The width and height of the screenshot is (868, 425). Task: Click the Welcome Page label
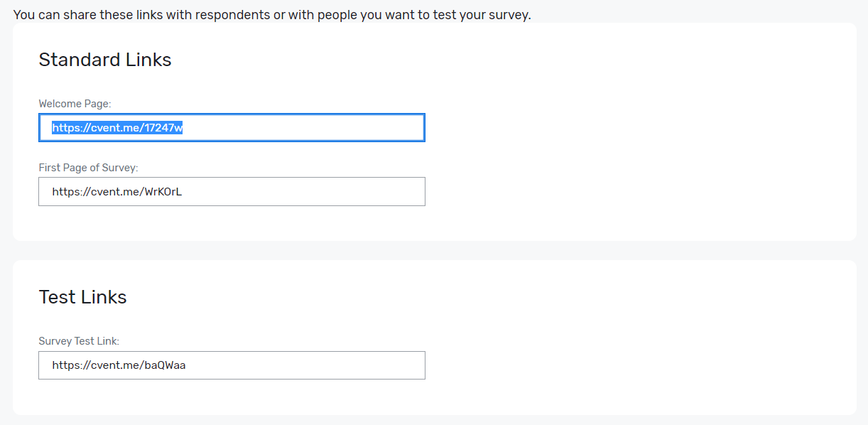(75, 103)
